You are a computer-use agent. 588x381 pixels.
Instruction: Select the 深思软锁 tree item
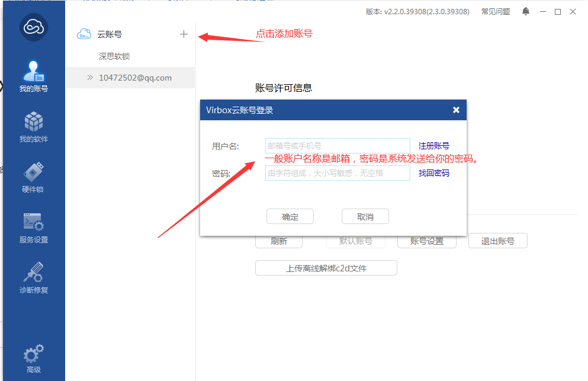[114, 56]
